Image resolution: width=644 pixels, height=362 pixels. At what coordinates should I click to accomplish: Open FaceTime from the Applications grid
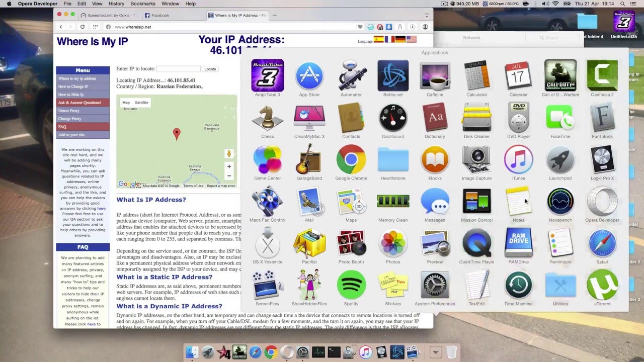click(x=560, y=117)
